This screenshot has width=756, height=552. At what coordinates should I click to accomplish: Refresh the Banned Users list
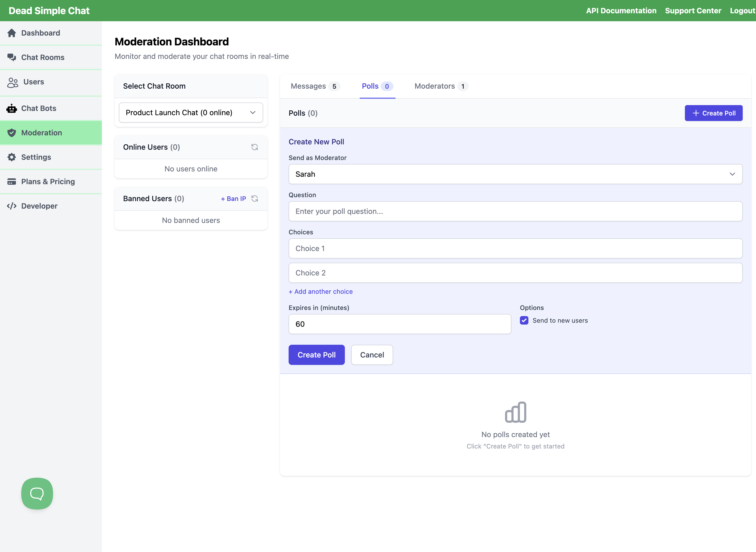pyautogui.click(x=254, y=199)
